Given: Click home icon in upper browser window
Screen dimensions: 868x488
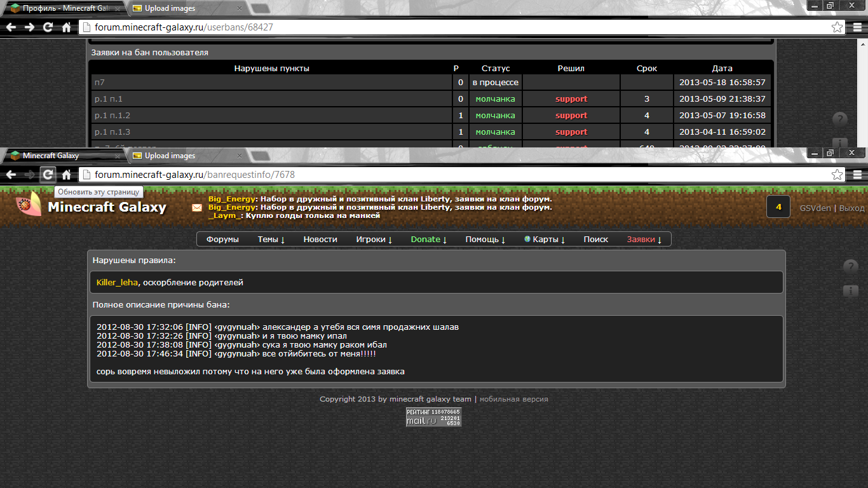Looking at the screenshot, I should pyautogui.click(x=66, y=27).
